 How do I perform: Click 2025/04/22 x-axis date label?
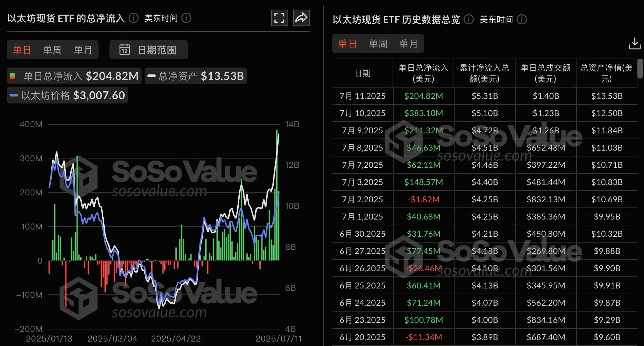coord(176,338)
